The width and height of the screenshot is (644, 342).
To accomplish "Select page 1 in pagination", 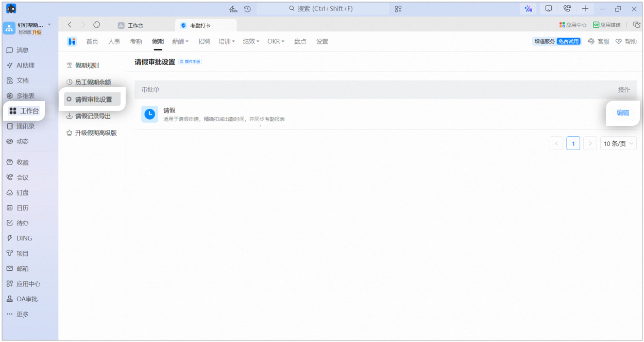I will point(573,143).
